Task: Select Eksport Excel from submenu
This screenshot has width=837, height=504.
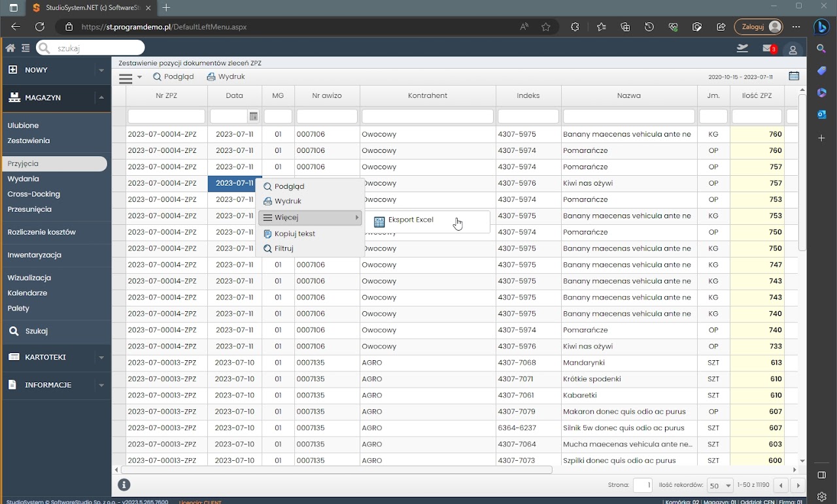Action: tap(410, 220)
